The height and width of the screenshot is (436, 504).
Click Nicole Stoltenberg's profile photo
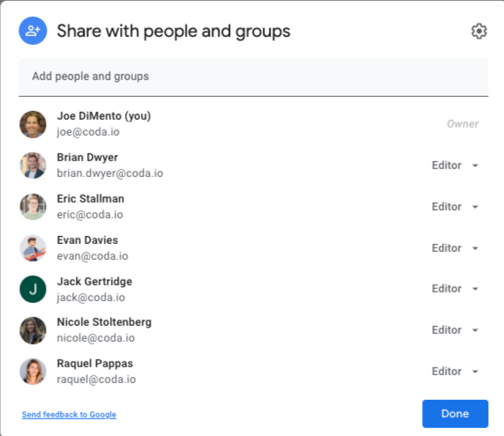point(33,330)
